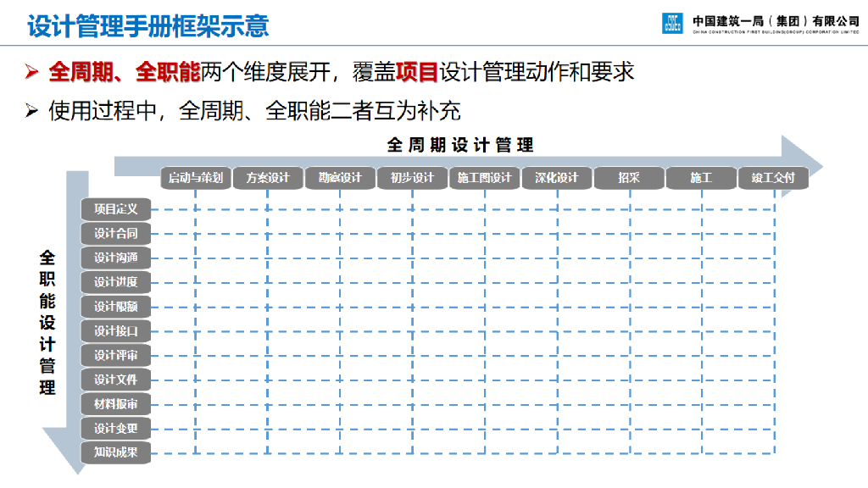The image size is (868, 488).
Task: Select the 招采 phase box
Action: [x=629, y=178]
